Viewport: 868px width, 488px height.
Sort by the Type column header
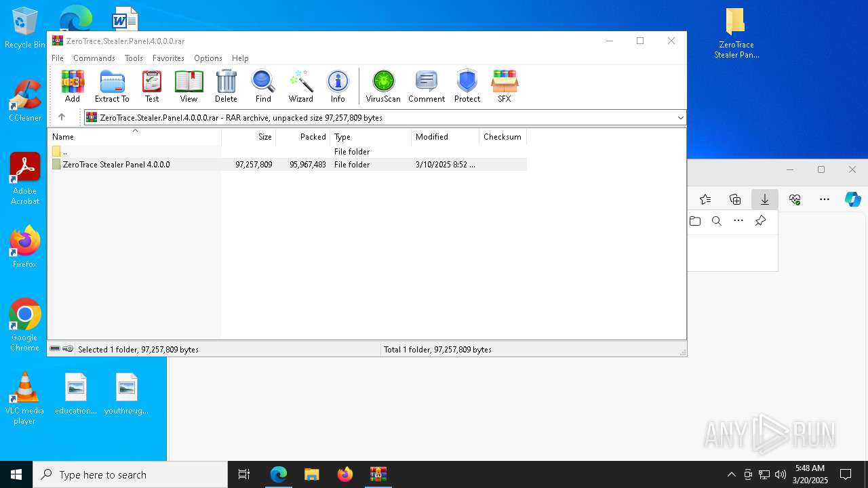pyautogui.click(x=371, y=137)
